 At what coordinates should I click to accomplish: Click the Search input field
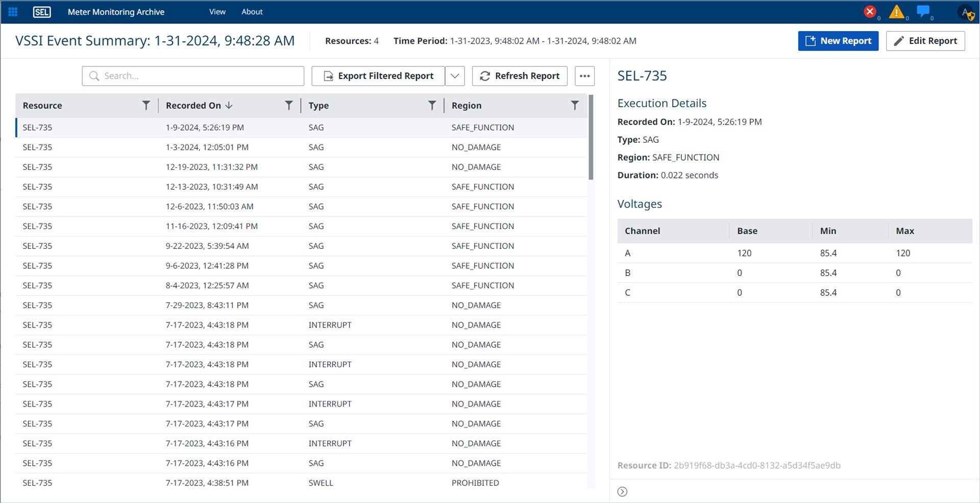click(193, 76)
